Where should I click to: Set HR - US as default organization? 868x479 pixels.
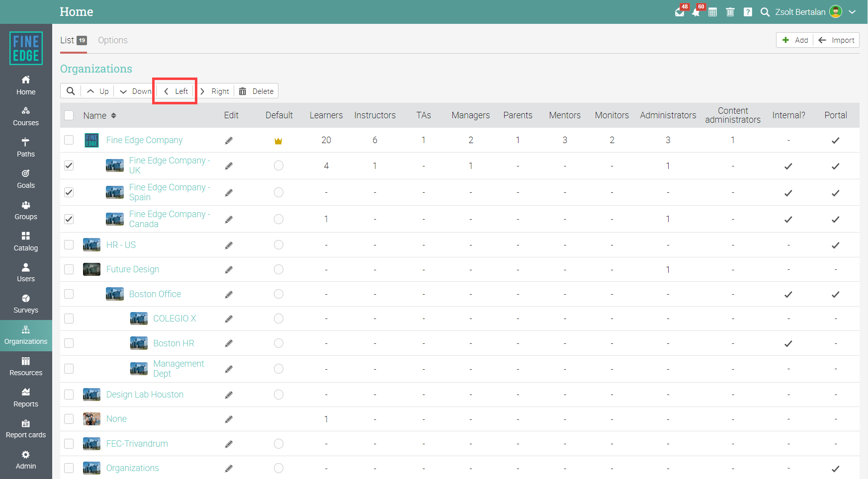point(278,244)
